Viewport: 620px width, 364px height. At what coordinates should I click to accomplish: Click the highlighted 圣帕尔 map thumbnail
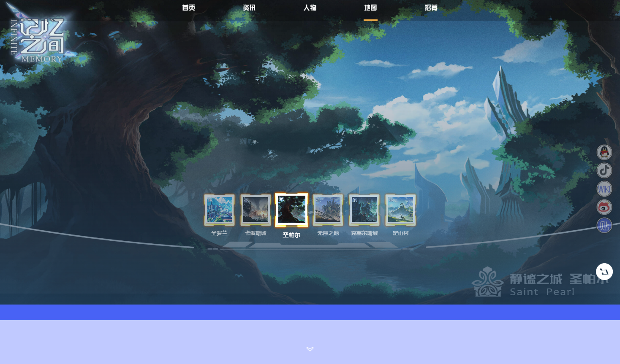291,210
